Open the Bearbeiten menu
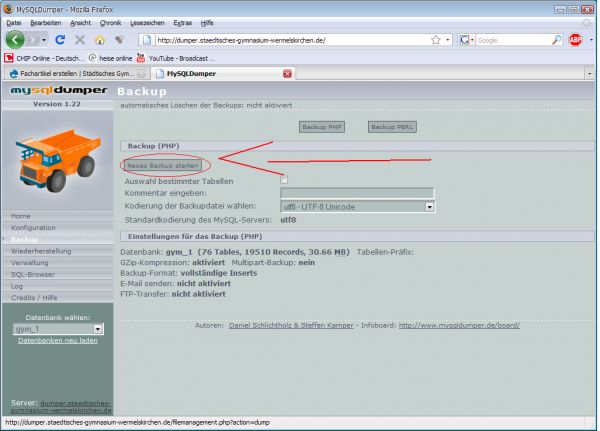600x431 pixels. pyautogui.click(x=46, y=23)
